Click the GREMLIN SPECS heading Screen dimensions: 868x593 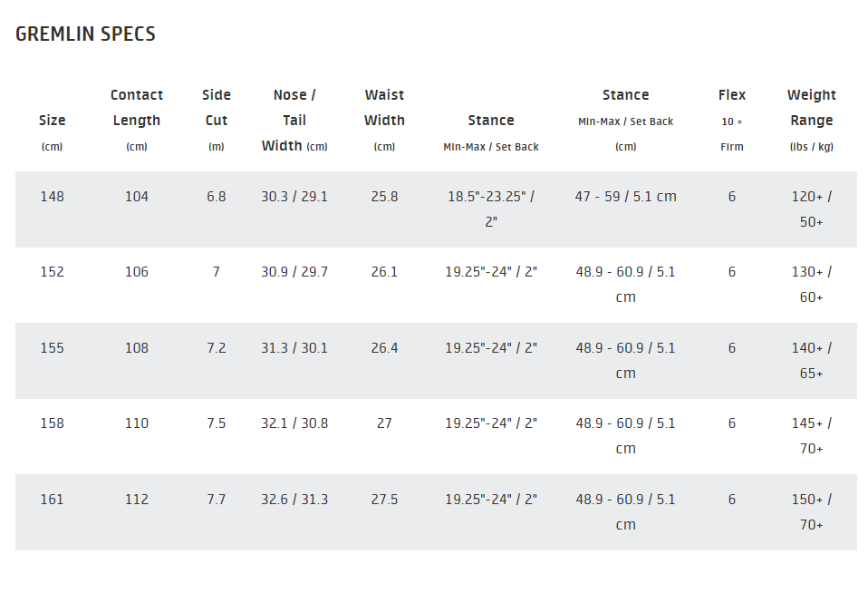[85, 34]
